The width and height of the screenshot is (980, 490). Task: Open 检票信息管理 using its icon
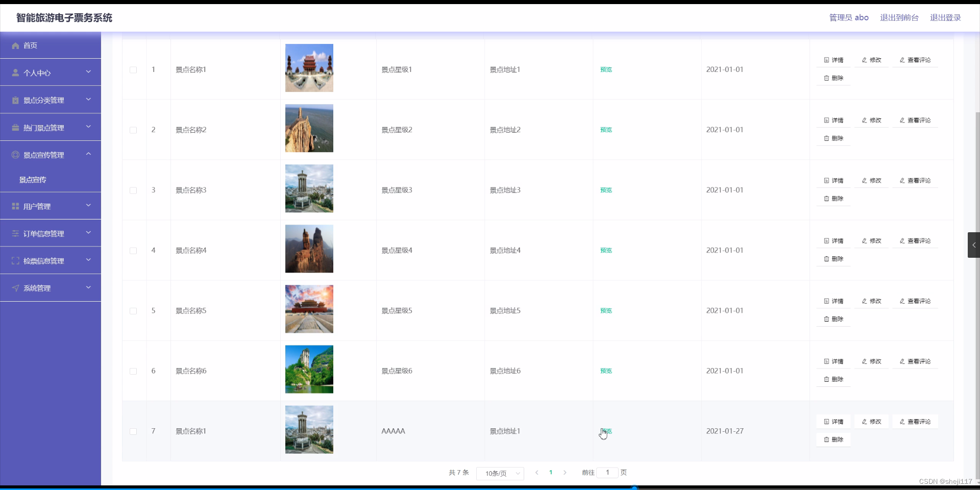(x=15, y=260)
